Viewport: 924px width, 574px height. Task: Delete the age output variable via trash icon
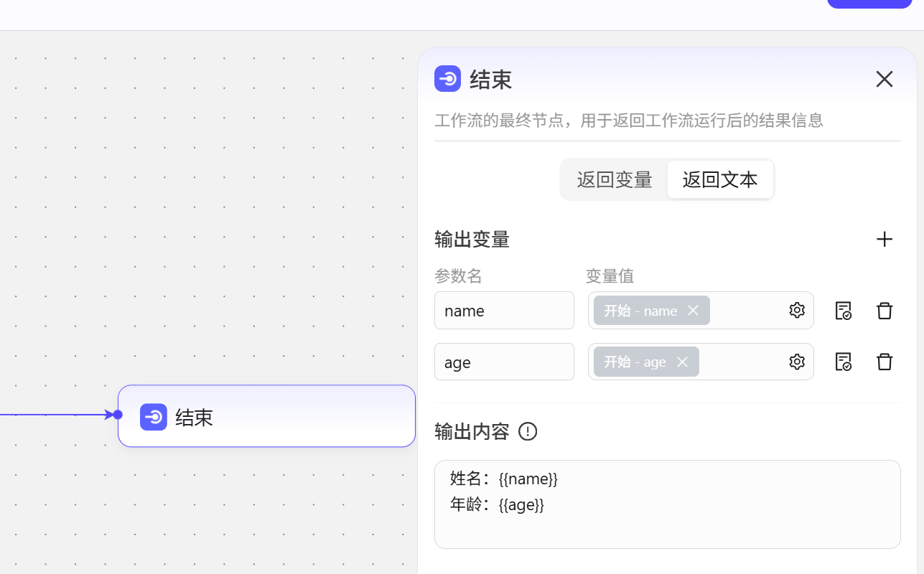tap(885, 362)
